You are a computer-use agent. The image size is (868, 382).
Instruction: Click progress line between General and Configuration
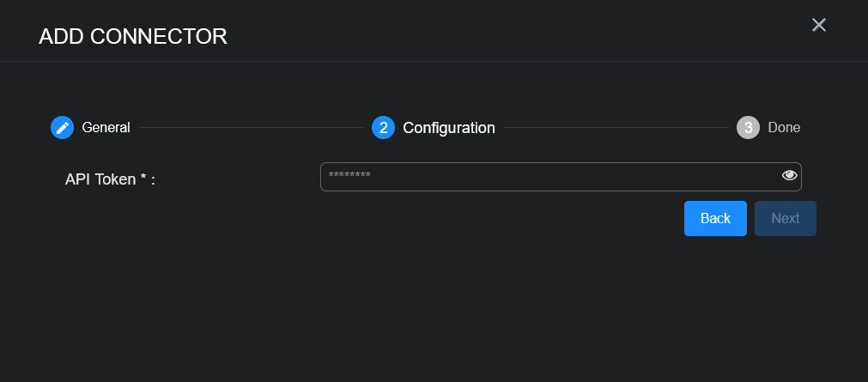point(251,128)
